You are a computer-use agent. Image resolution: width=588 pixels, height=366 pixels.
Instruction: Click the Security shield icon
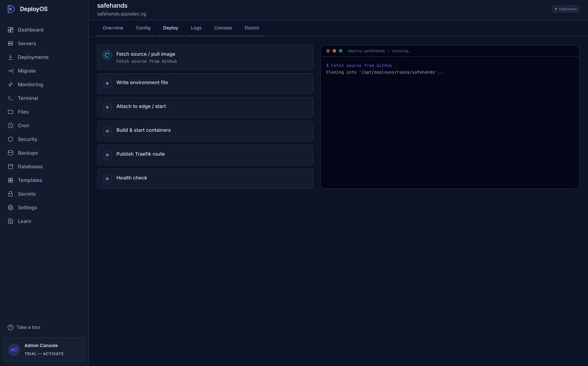(11, 139)
